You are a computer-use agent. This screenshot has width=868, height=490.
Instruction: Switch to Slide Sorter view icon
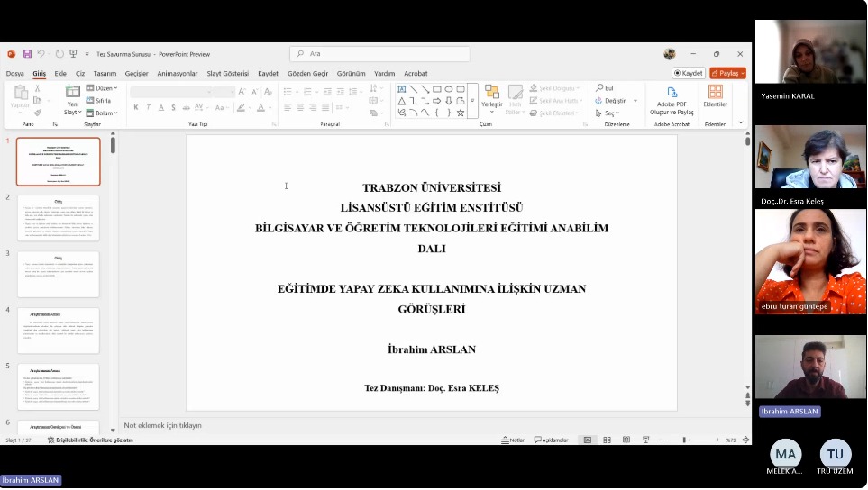(607, 440)
